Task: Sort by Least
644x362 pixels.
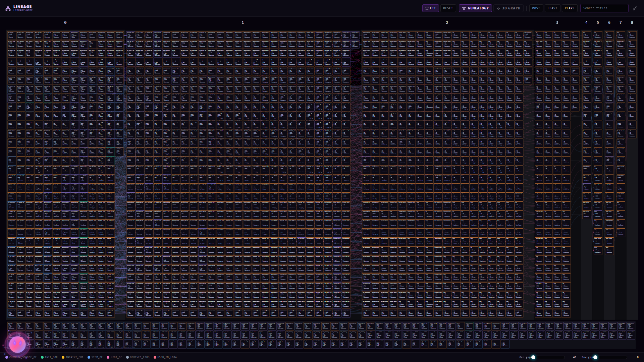Action: pos(552,8)
